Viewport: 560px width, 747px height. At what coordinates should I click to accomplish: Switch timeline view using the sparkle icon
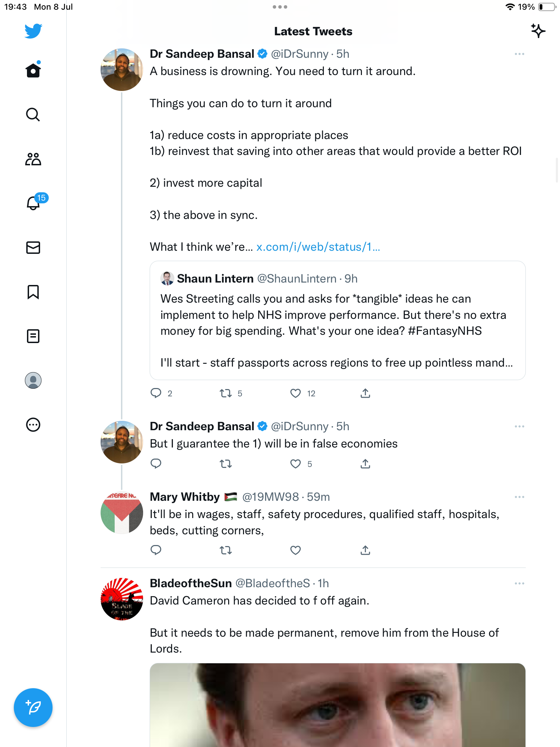[538, 31]
